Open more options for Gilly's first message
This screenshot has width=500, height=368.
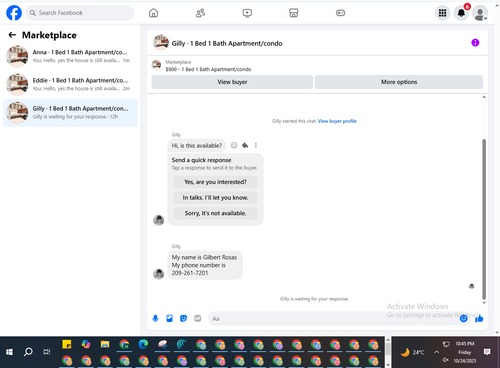coord(256,145)
